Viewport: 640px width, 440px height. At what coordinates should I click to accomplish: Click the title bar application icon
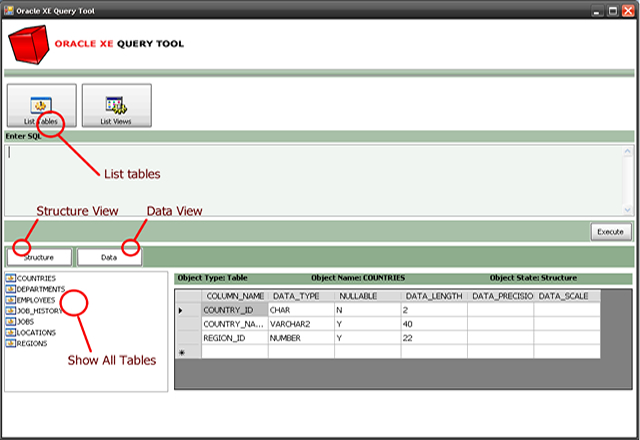[x=9, y=10]
